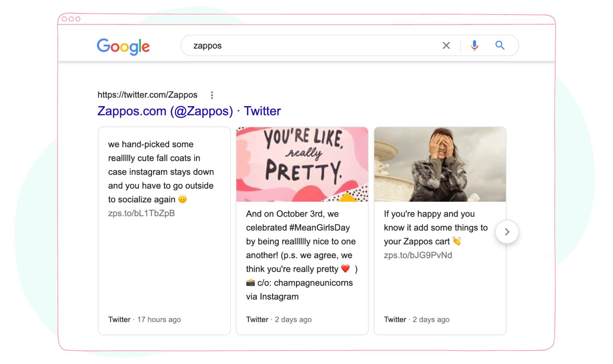The height and width of the screenshot is (364, 613).
Task: Click the microphone icon for voice search
Action: [474, 45]
